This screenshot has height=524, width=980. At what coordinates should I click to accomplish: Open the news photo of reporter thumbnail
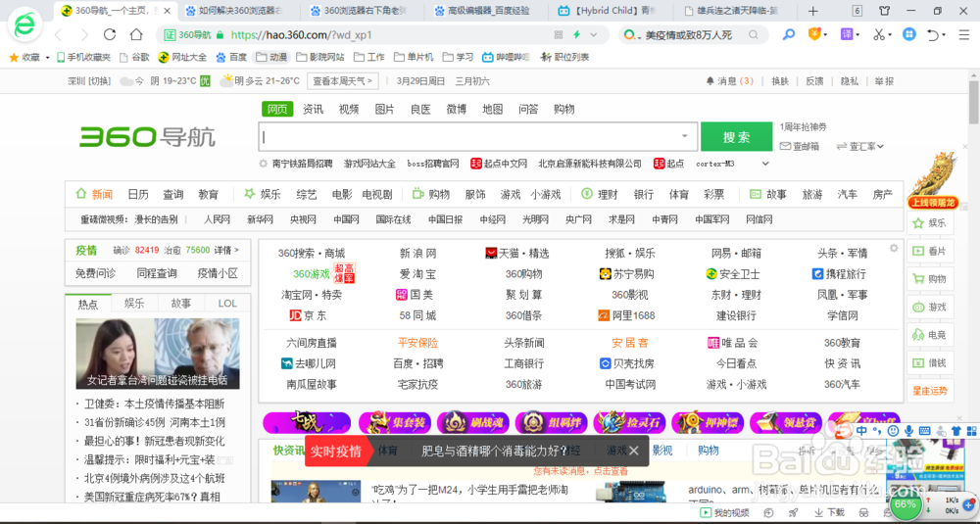(x=158, y=354)
